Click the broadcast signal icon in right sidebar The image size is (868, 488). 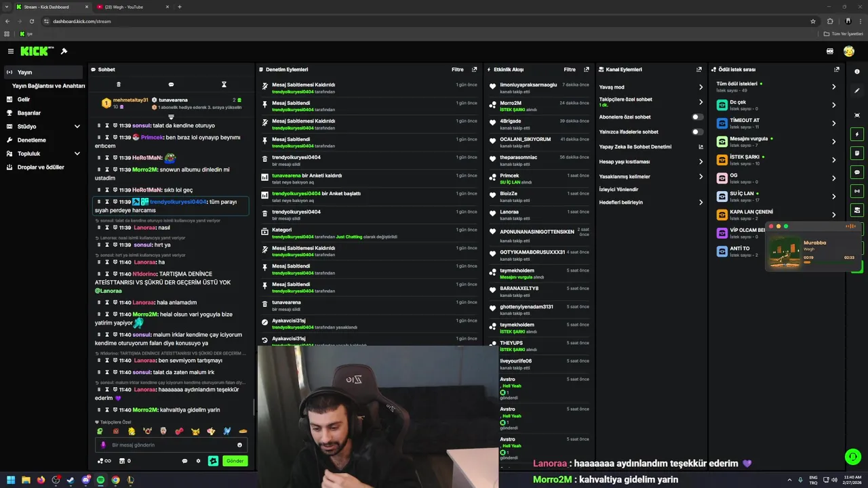(857, 191)
